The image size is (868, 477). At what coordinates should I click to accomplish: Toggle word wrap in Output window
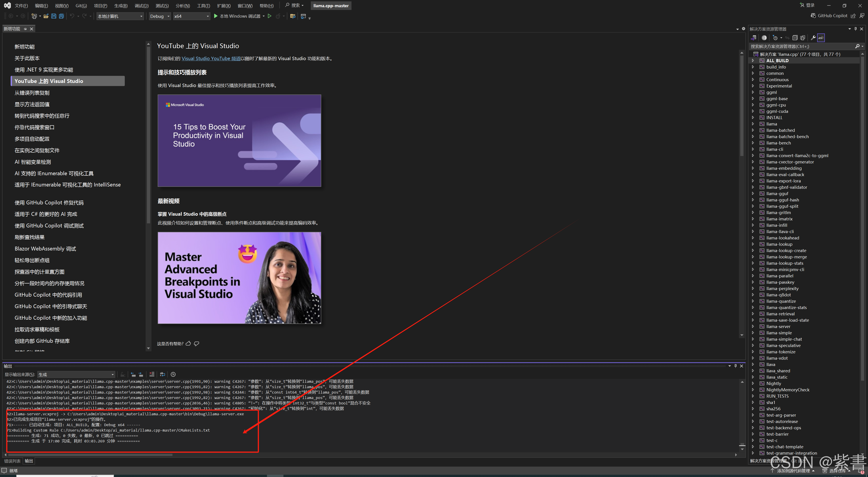coord(163,374)
